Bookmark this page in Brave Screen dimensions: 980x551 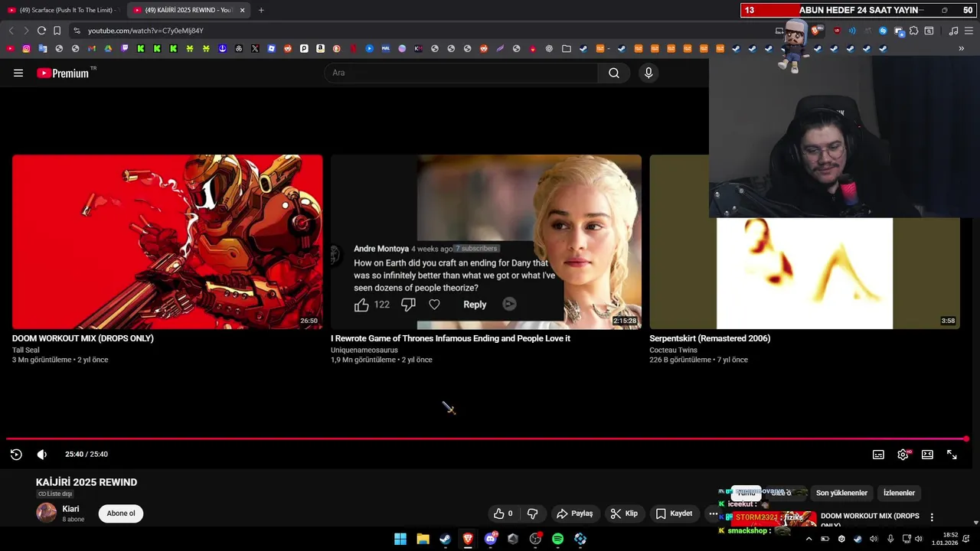pos(57,31)
